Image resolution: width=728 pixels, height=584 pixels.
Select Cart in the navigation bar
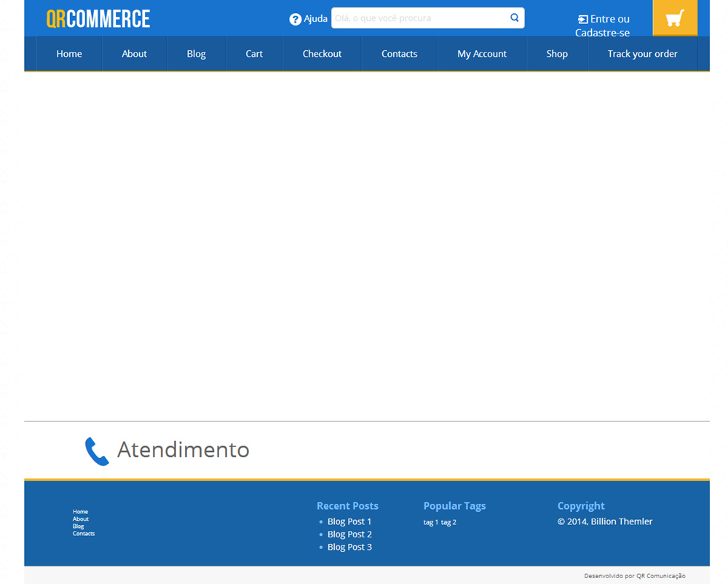coord(254,54)
